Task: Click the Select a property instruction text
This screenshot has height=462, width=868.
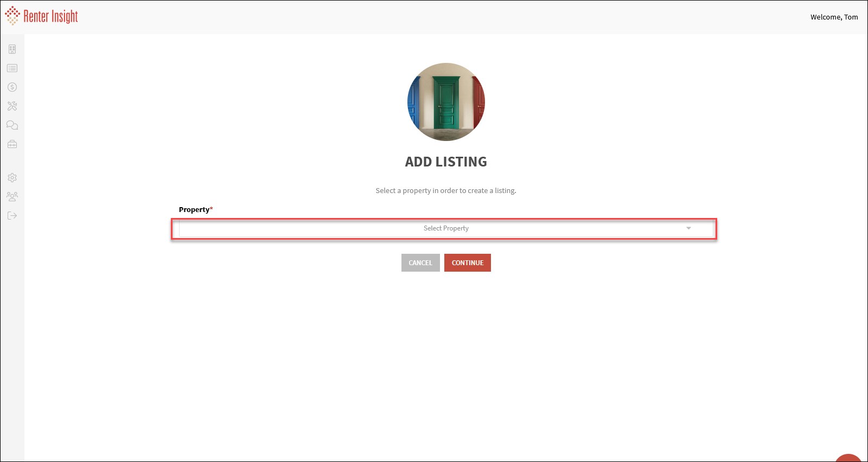Action: tap(446, 191)
